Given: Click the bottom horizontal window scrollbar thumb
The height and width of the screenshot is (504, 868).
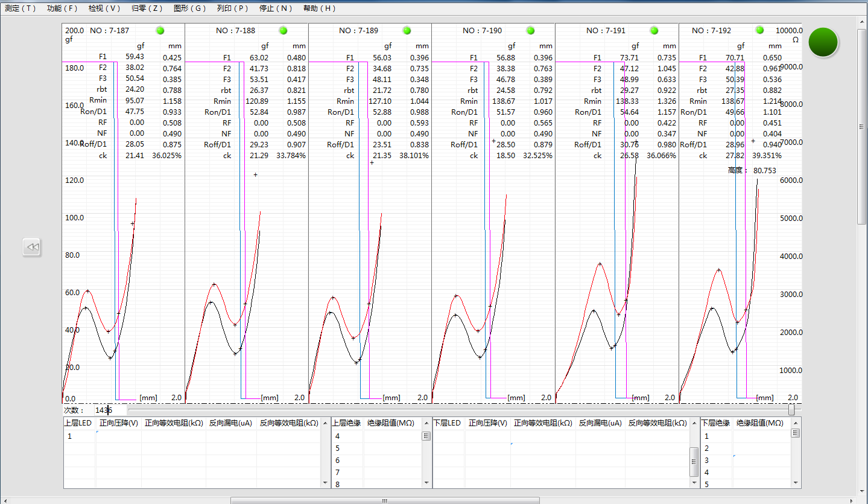Looking at the screenshot, I should click(x=384, y=500).
